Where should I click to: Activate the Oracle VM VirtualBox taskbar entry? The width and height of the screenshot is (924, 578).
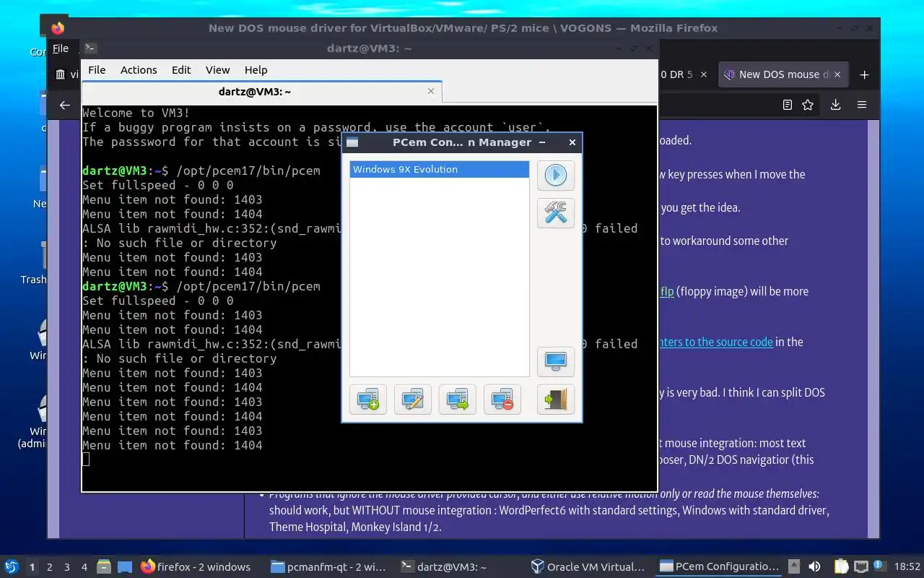(588, 567)
